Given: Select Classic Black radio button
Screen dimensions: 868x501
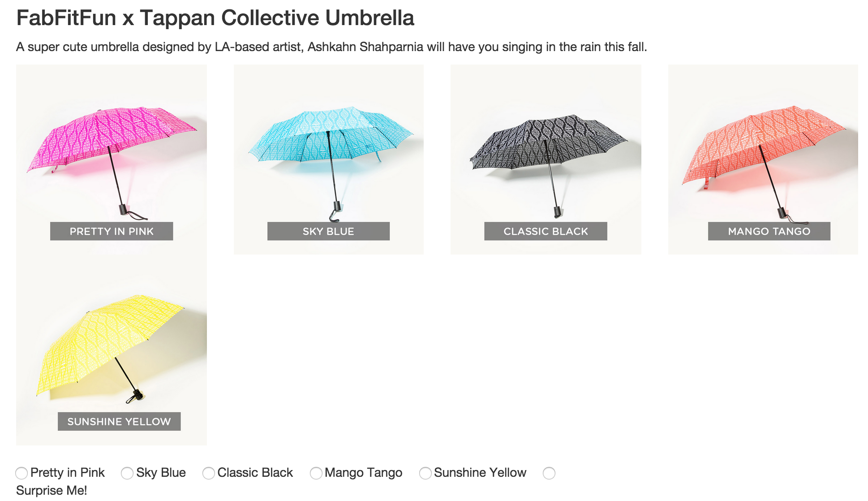Looking at the screenshot, I should coord(209,473).
